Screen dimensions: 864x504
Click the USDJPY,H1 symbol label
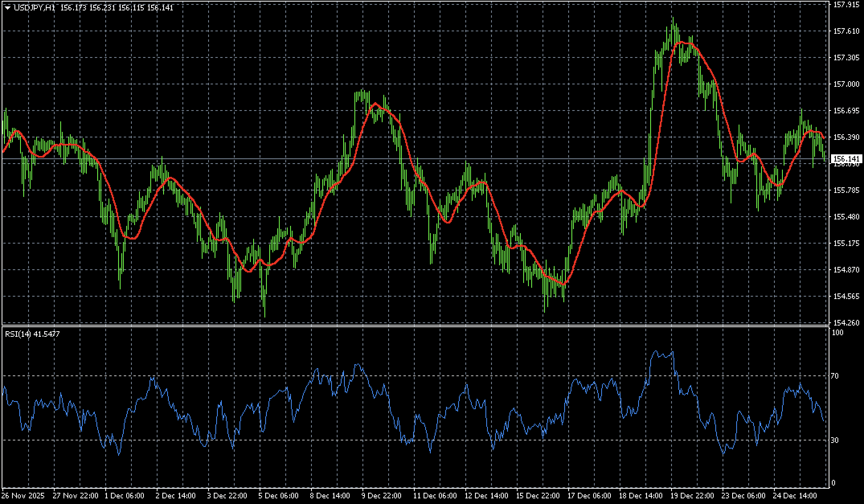coord(34,8)
